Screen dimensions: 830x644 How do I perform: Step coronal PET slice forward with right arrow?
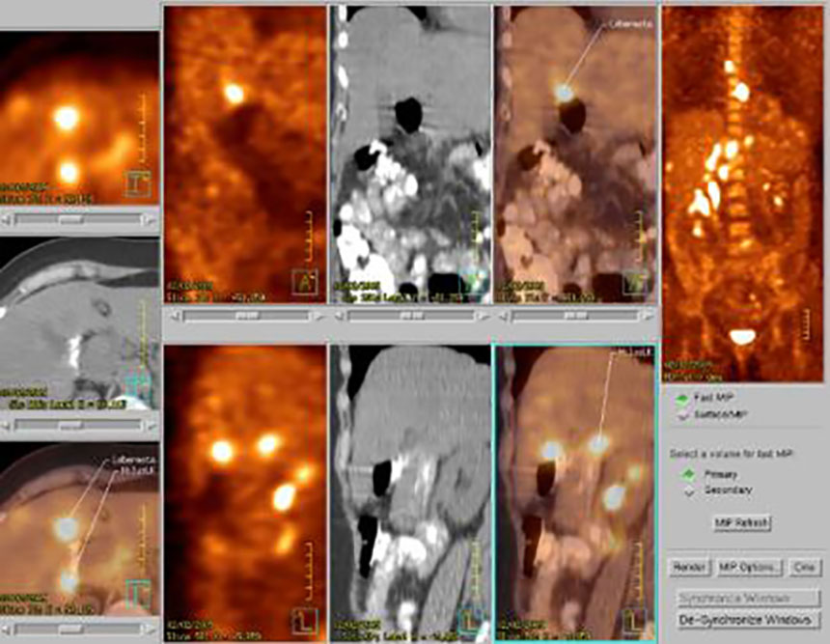coord(318,316)
